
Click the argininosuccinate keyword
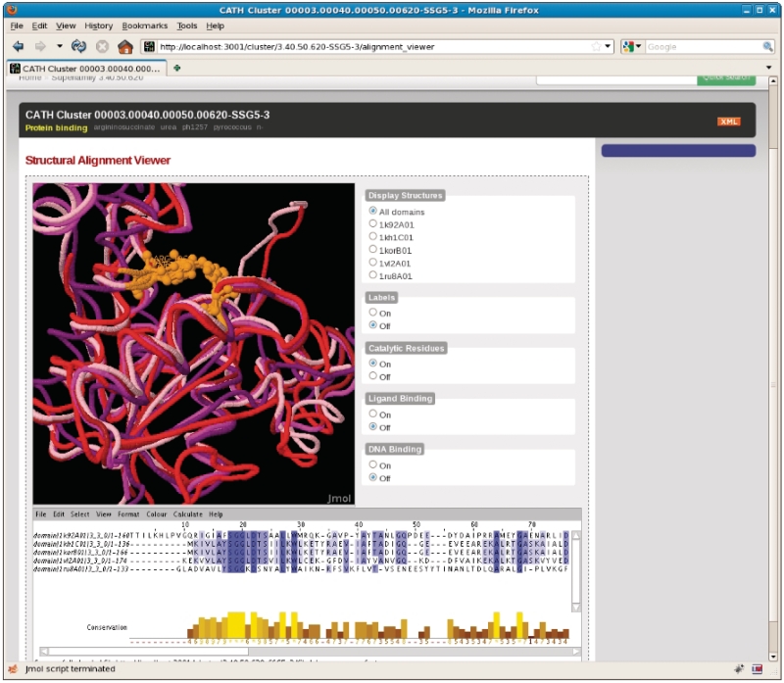pyautogui.click(x=124, y=127)
